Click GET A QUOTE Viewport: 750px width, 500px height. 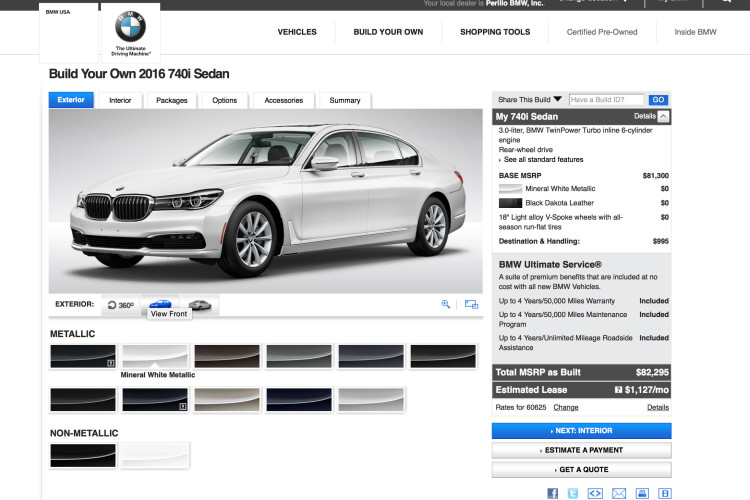point(582,470)
